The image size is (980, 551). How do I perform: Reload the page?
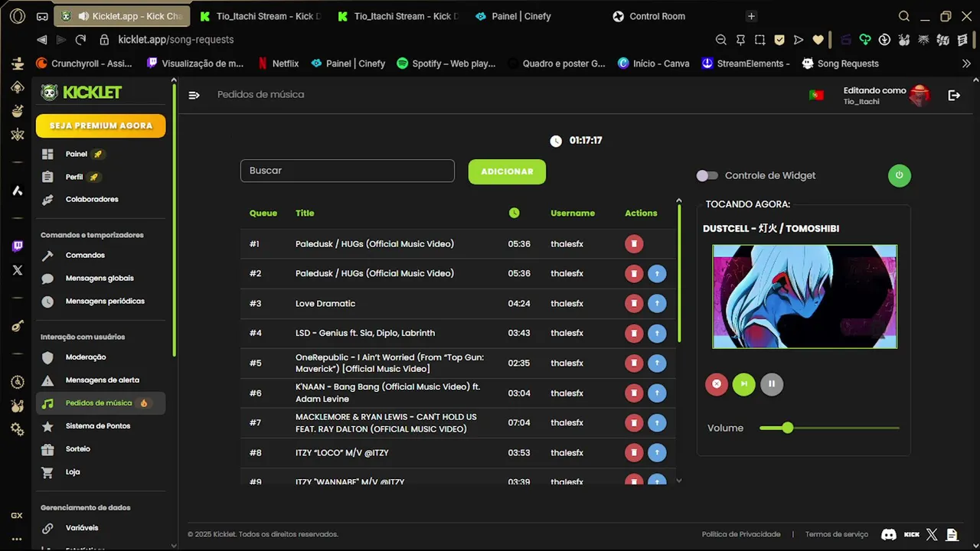81,40
